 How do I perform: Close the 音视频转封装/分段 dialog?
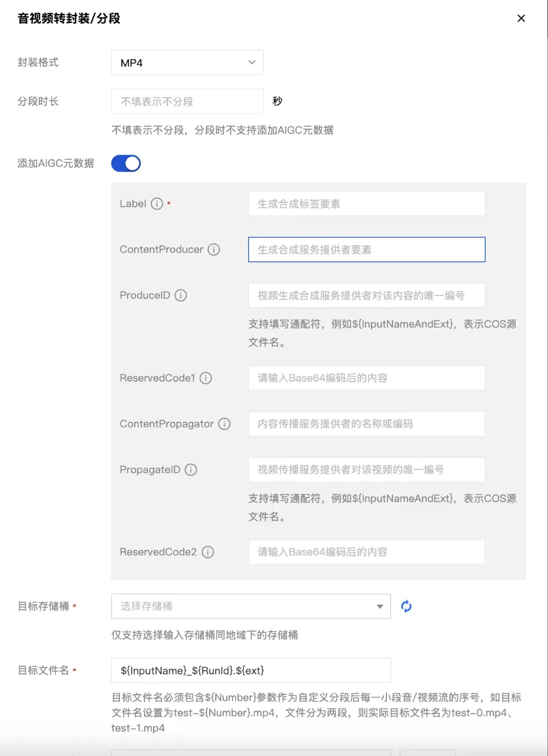coord(521,19)
